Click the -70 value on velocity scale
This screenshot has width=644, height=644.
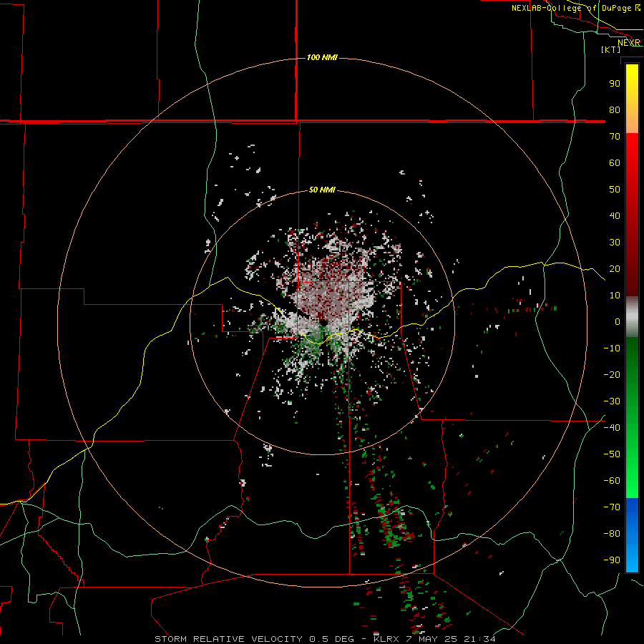click(x=612, y=507)
